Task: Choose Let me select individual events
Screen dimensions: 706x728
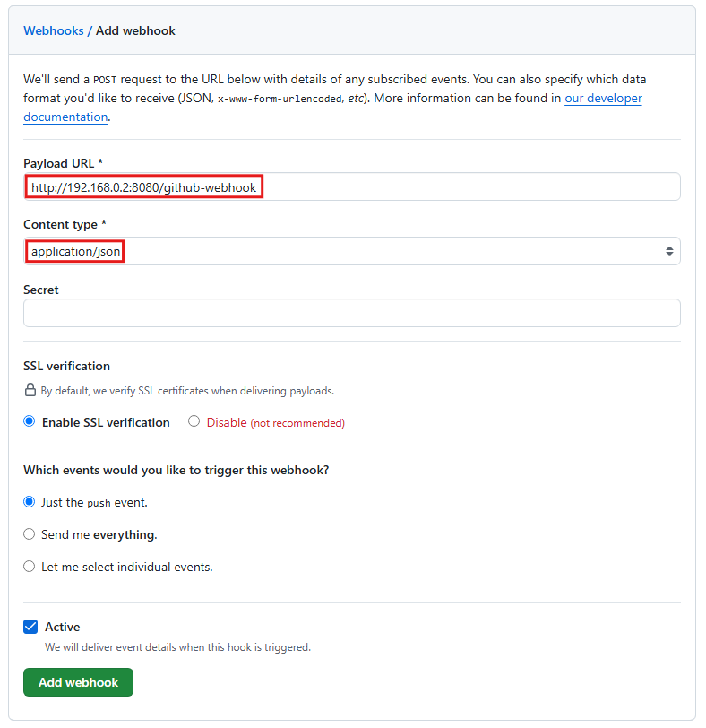Action: pos(30,567)
